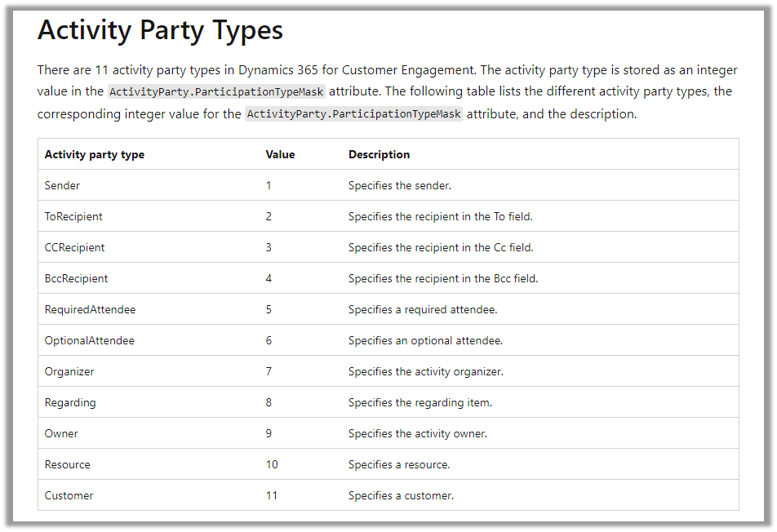Select the Sender cell in the table
Viewport: 777px width, 532px height.
coord(62,185)
